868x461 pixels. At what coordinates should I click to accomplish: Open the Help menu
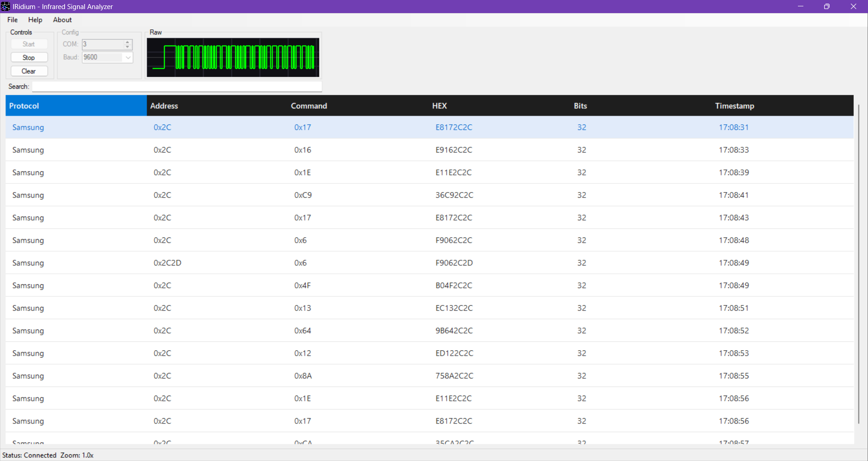[35, 20]
